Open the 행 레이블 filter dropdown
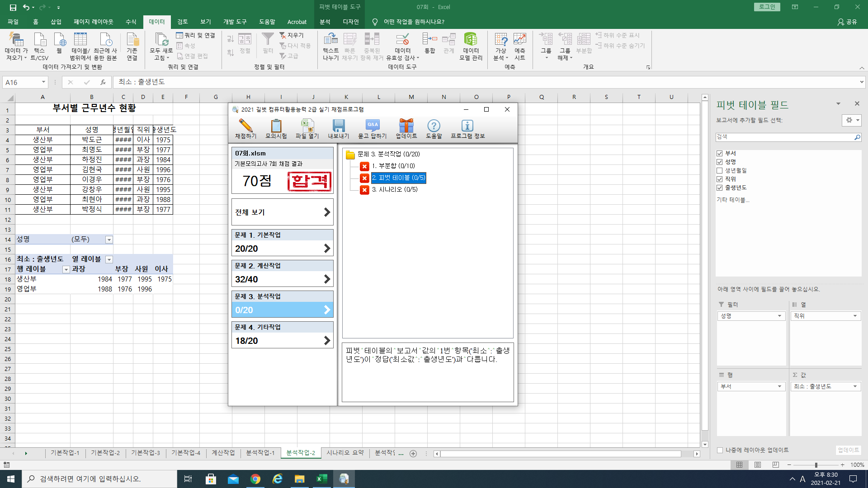 click(x=66, y=269)
